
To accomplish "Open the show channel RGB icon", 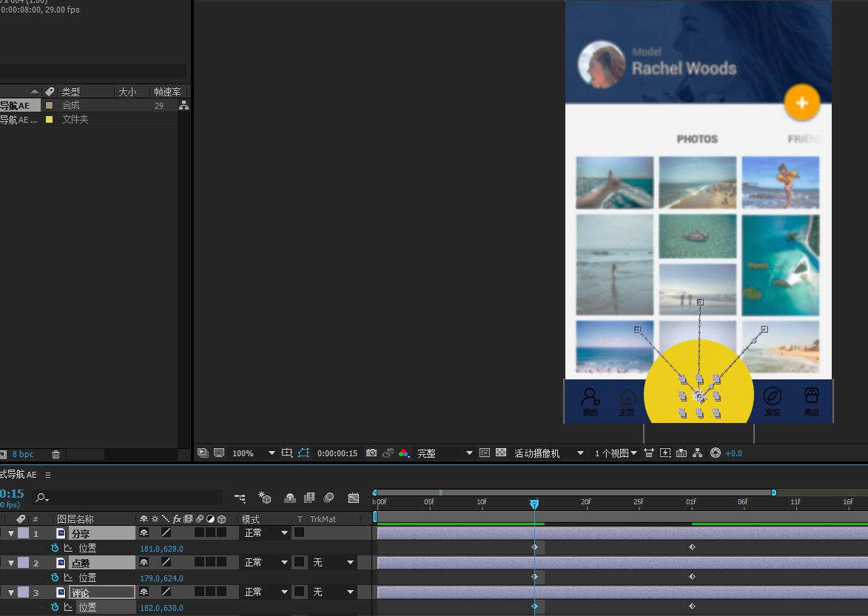I will [403, 453].
